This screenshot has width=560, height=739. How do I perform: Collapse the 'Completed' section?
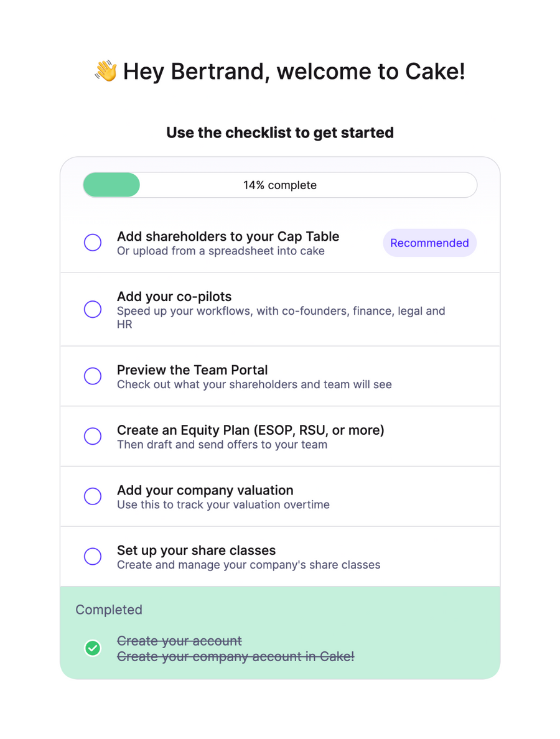pos(109,610)
